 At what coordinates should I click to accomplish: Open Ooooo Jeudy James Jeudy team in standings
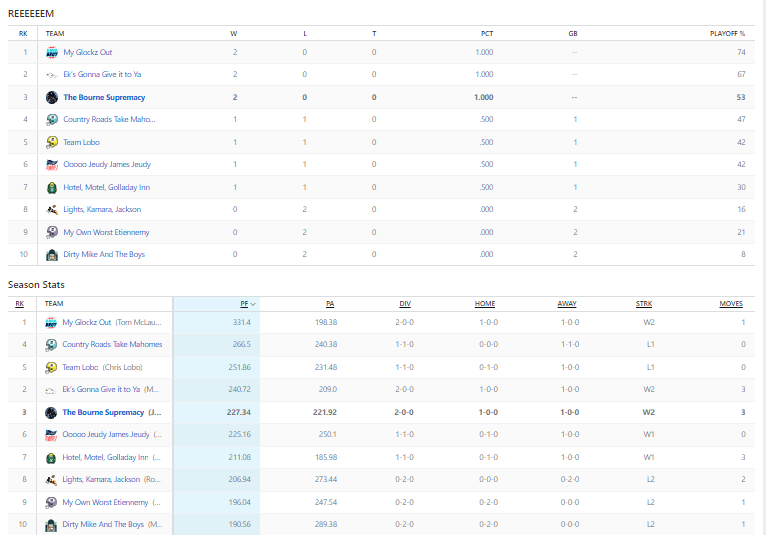point(107,165)
